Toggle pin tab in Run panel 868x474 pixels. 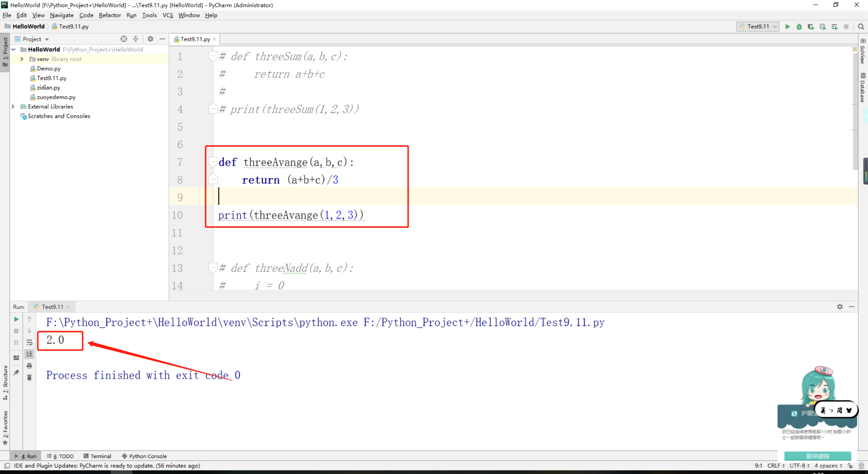(x=16, y=372)
